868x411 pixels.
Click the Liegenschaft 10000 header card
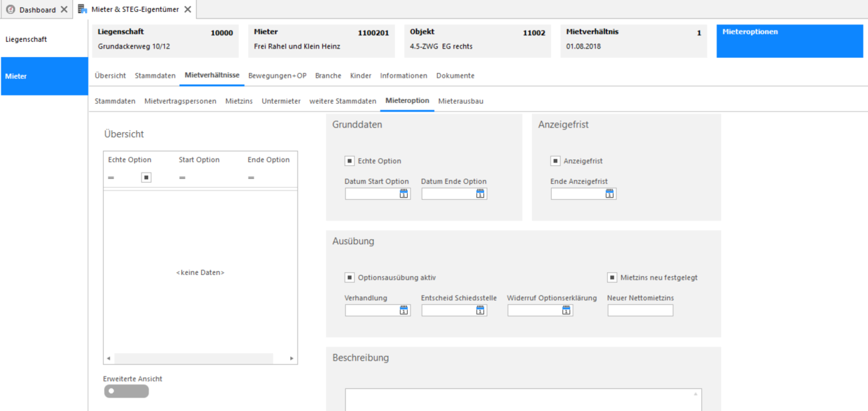pyautogui.click(x=165, y=41)
